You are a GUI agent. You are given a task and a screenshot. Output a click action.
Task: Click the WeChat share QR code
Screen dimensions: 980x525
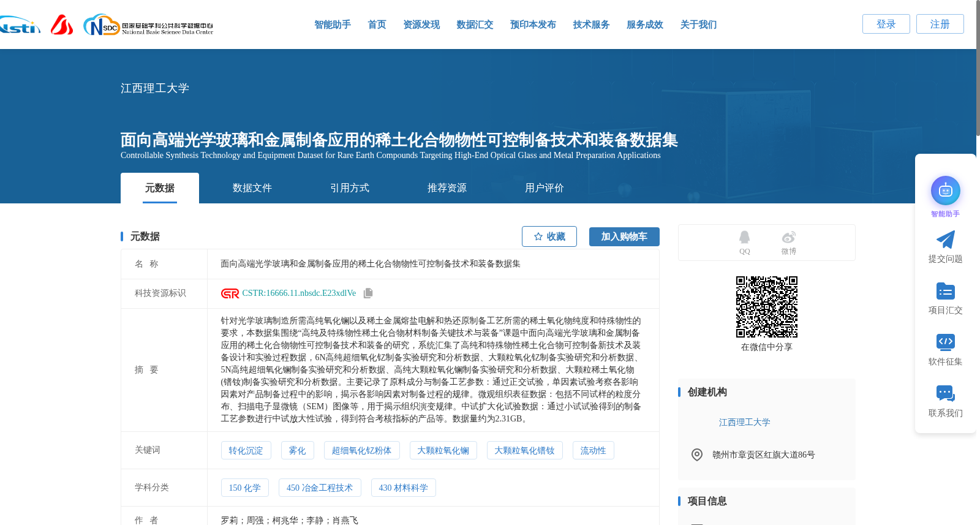tap(767, 307)
